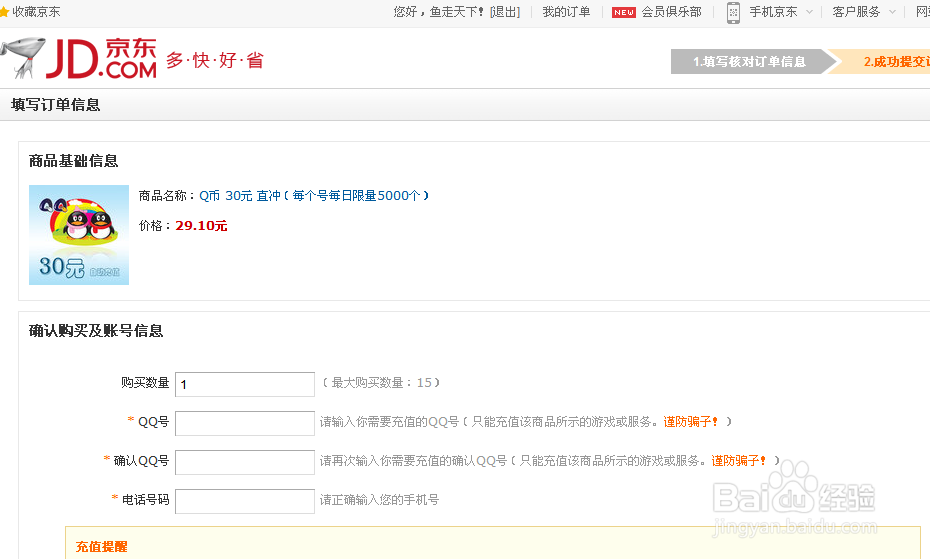Click the 退出 logout link
930x559 pixels.
(x=505, y=12)
